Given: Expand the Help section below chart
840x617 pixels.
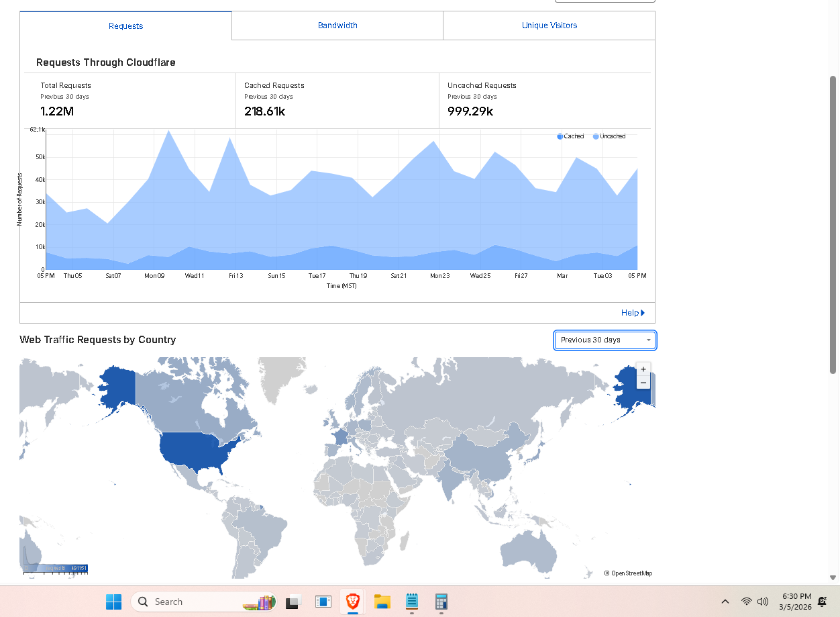Looking at the screenshot, I should click(632, 313).
